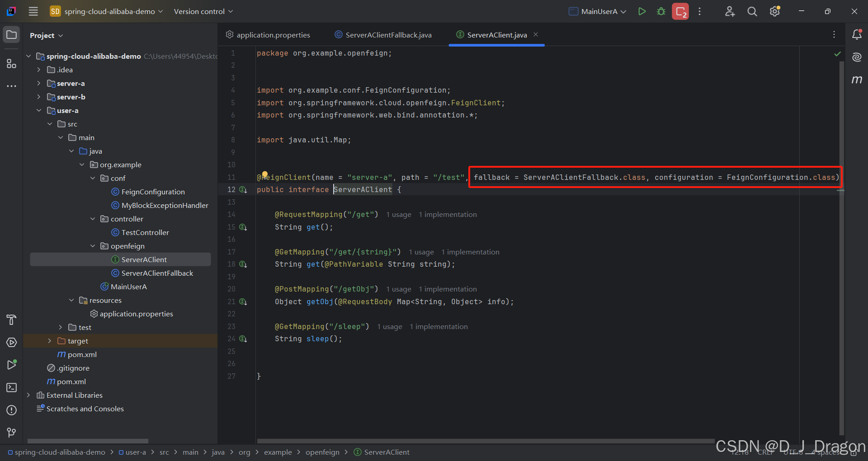868x461 pixels.
Task: Open the Git version control tool window
Action: 11,433
